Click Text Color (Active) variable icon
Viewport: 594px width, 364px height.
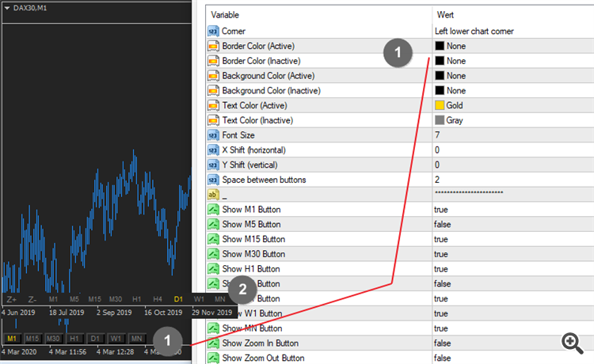[x=213, y=105]
